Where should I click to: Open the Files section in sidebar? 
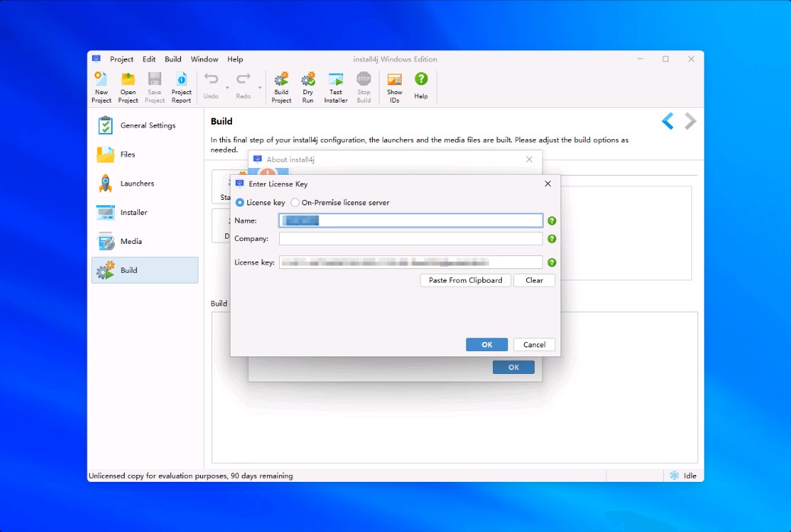pyautogui.click(x=145, y=154)
